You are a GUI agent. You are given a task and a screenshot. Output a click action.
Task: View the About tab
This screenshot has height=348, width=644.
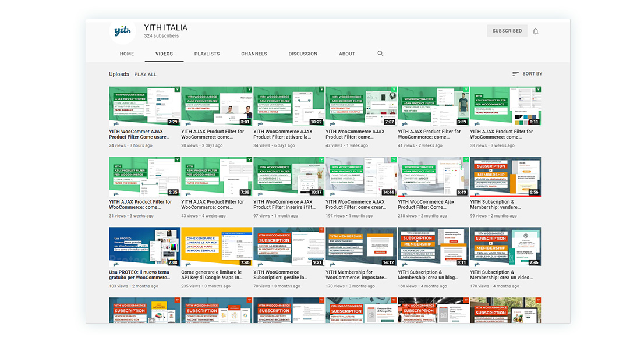click(x=347, y=54)
